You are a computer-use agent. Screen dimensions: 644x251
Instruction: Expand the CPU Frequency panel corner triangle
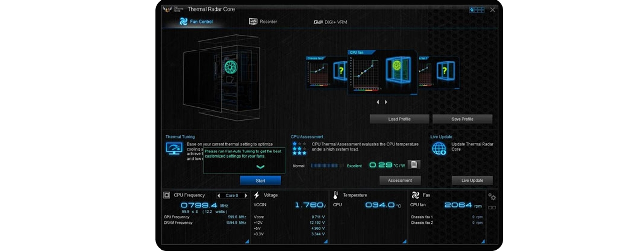point(247,241)
